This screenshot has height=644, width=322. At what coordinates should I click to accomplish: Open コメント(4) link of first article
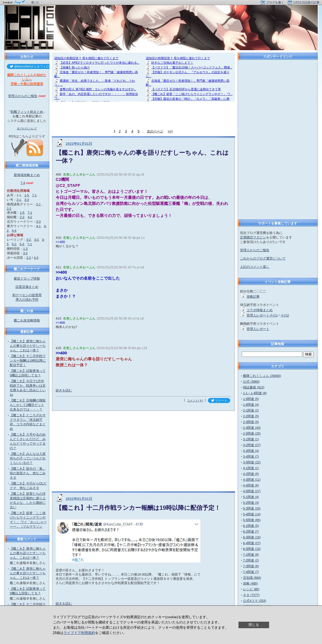[x=195, y=400]
